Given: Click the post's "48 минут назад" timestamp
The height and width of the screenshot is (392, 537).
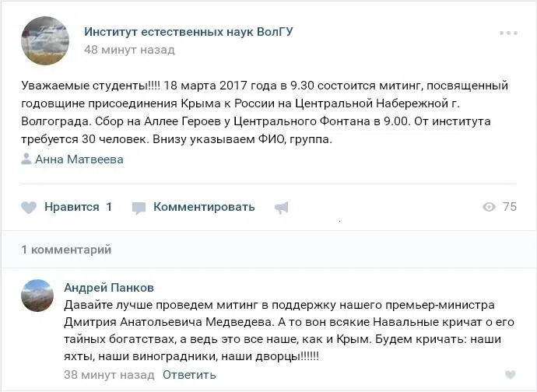Looking at the screenshot, I should click(x=129, y=50).
